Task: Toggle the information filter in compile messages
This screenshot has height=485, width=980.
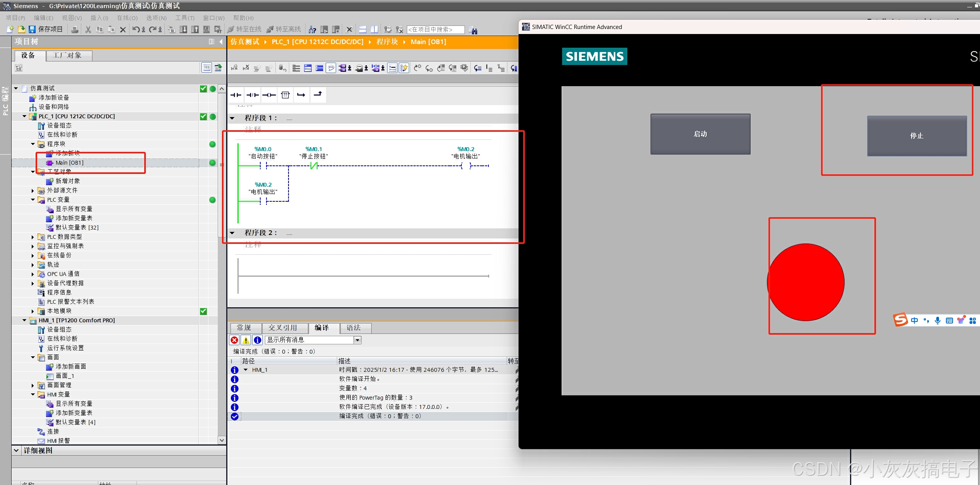Action: tap(258, 340)
